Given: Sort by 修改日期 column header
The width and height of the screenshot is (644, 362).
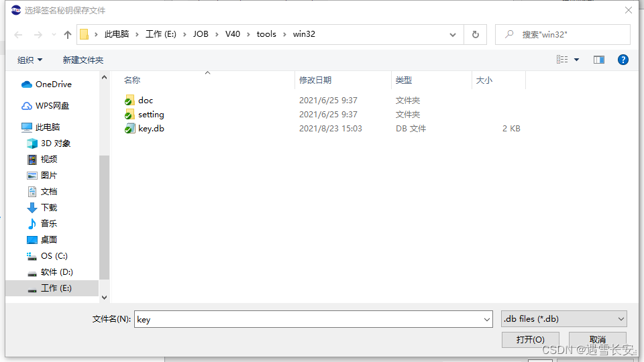Looking at the screenshot, I should click(x=315, y=80).
